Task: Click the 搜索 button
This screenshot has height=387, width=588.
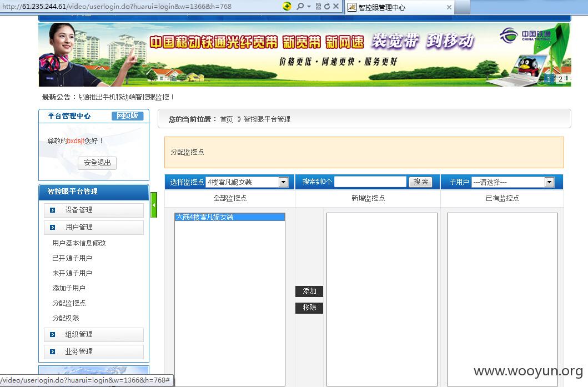Action: pyautogui.click(x=420, y=182)
